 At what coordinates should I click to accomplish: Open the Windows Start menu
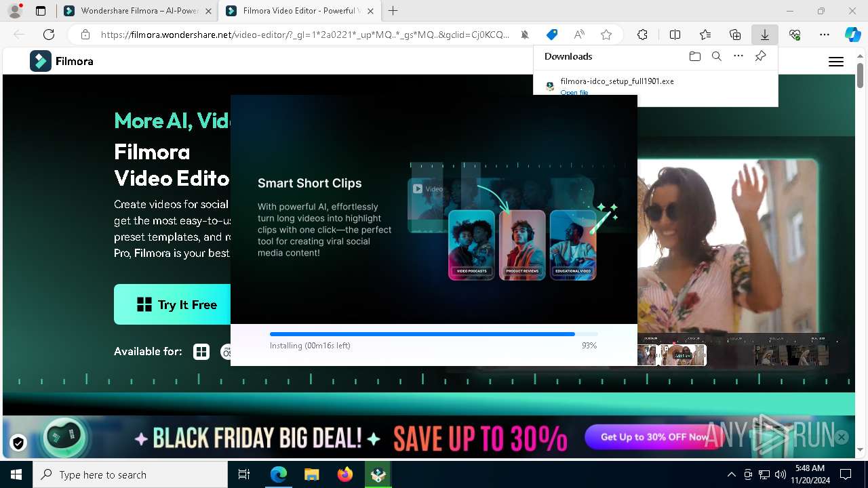[x=16, y=474]
